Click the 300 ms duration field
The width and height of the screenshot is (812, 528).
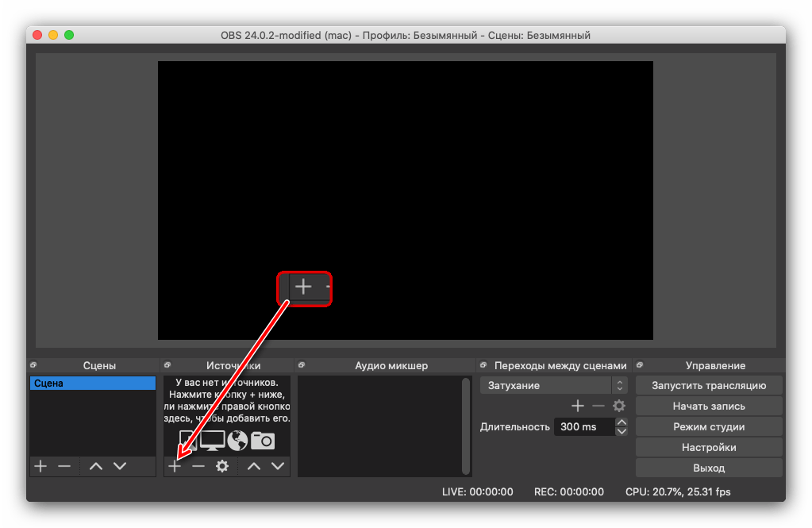coord(584,427)
